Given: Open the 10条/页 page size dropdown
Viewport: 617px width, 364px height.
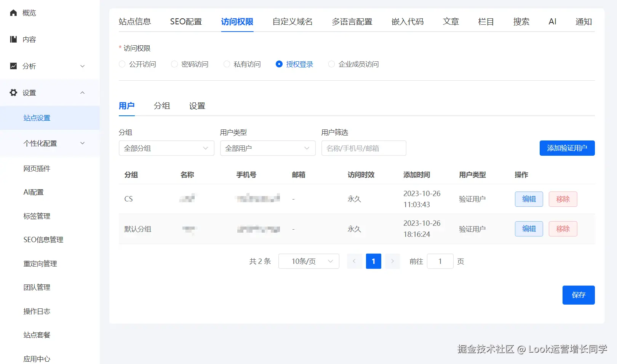Looking at the screenshot, I should pos(309,261).
